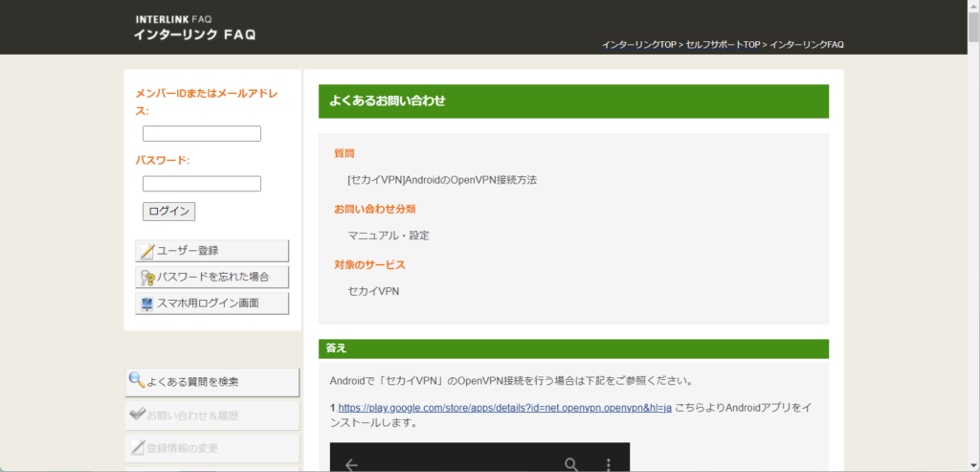This screenshot has width=980, height=472.
Task: Go to インターリンクTOP breadcrumb link
Action: point(638,45)
